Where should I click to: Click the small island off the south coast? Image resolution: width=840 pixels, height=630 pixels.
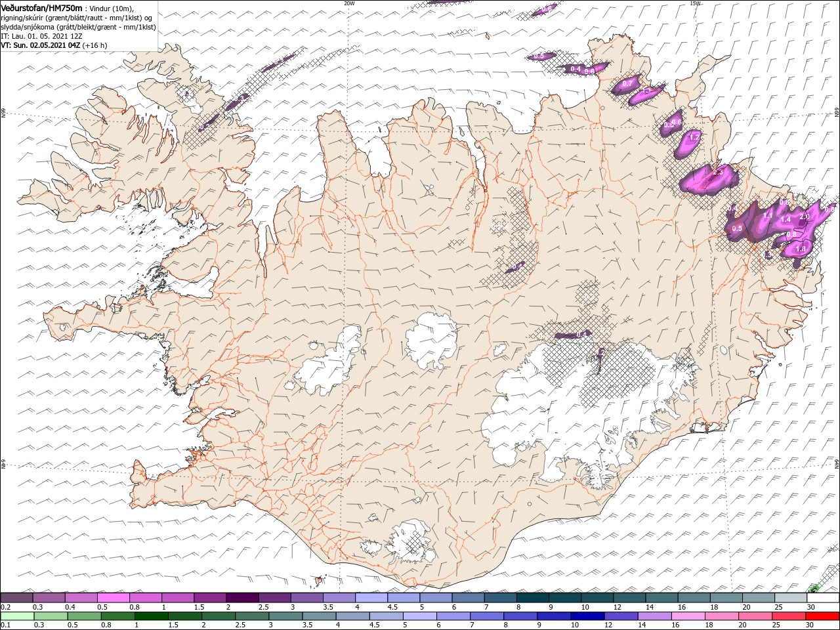pos(320,580)
